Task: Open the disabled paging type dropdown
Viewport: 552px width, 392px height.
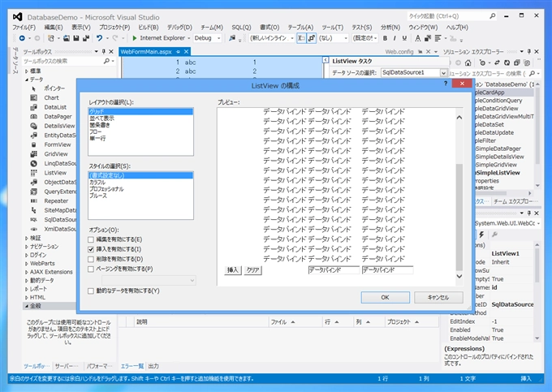Action: [149, 281]
